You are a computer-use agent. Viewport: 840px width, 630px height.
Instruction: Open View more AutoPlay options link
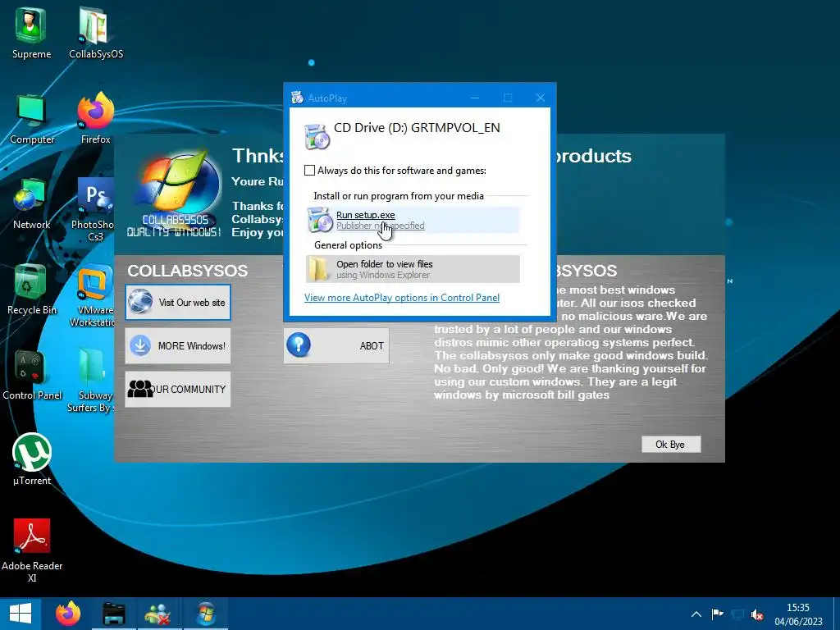click(x=402, y=297)
